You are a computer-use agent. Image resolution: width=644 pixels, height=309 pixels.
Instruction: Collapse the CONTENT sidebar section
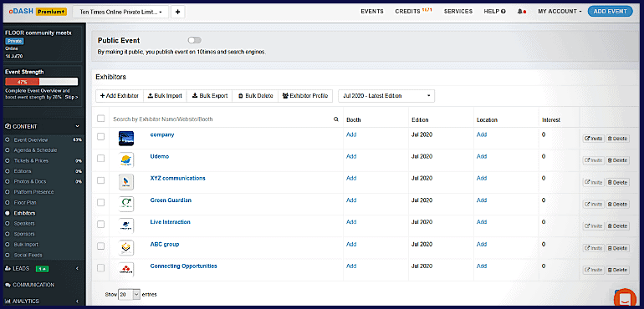pos(43,126)
